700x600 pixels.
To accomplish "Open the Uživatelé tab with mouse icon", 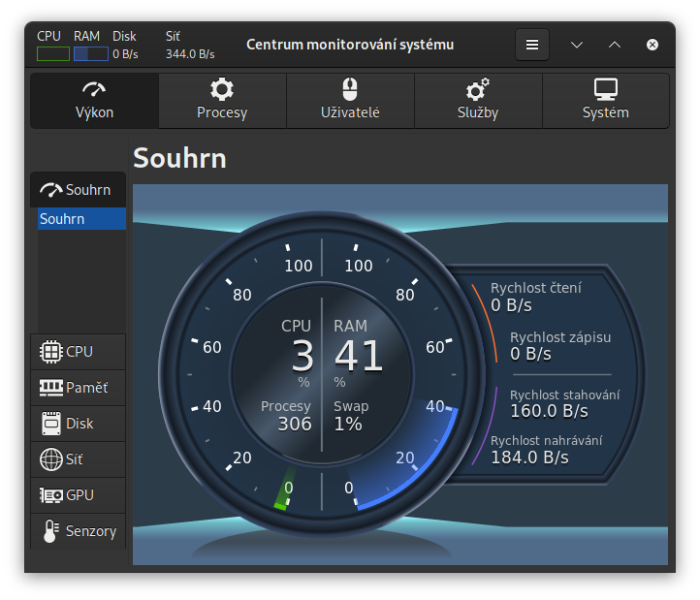I will (350, 101).
